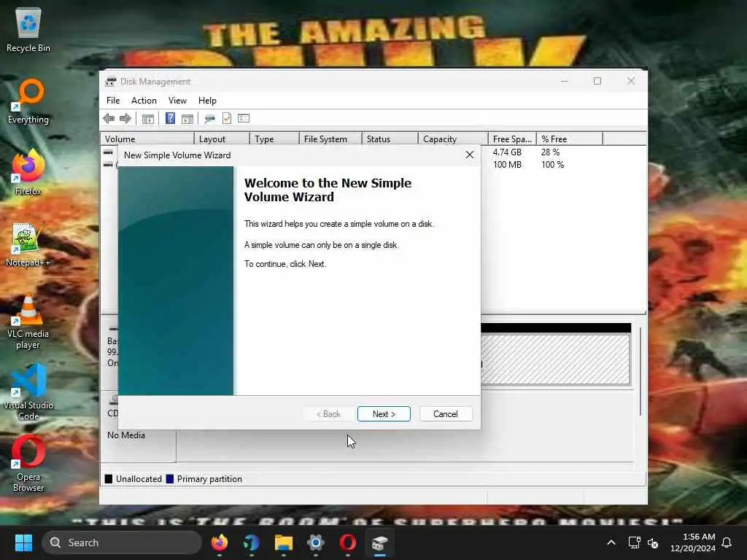Click the connect/refresh toolbar icon
The image size is (747, 560).
pos(209,119)
